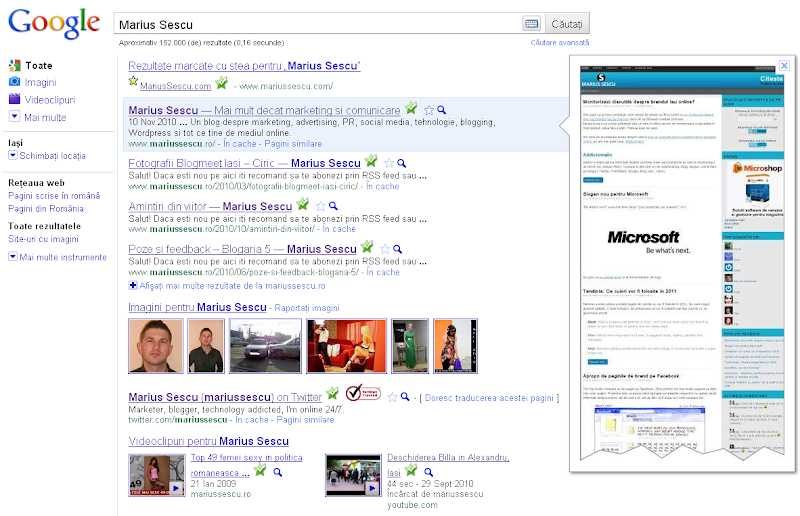This screenshot has width=800, height=516.
Task: Star the Fotografii Blogmeet Iasi result
Action: 389,163
